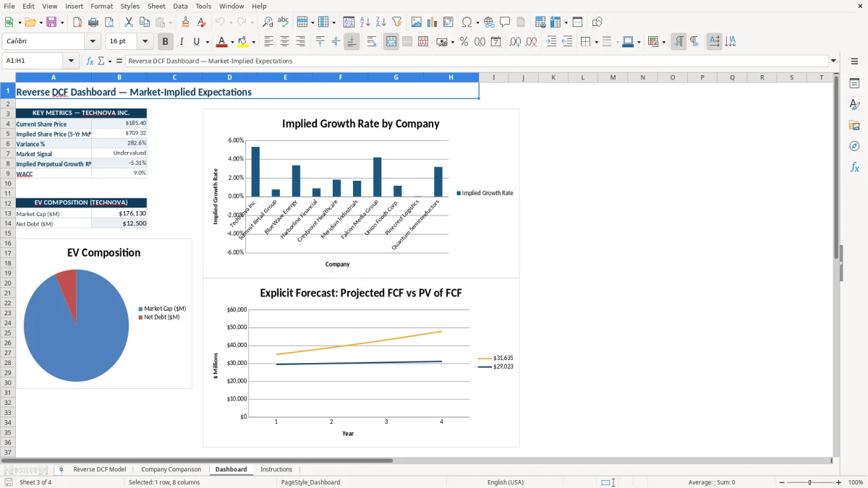This screenshot has height=488, width=868.
Task: Toggle Left-To-Right paragraph direction
Action: (x=678, y=42)
